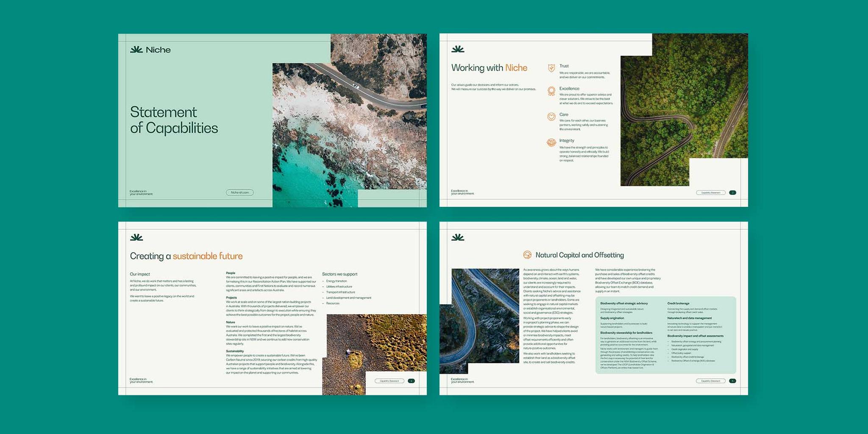
Task: Click the leaf logo on the Working with Niche slide
Action: coord(458,49)
